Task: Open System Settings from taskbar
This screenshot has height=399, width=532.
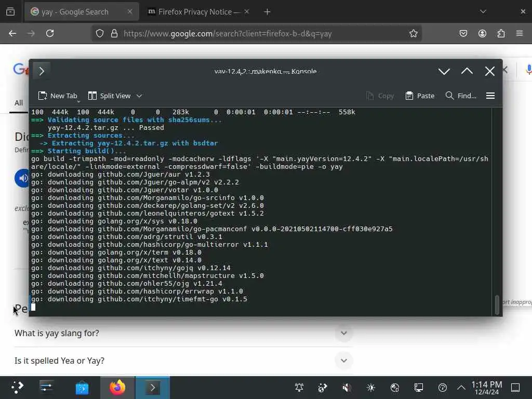Action: pyautogui.click(x=46, y=388)
